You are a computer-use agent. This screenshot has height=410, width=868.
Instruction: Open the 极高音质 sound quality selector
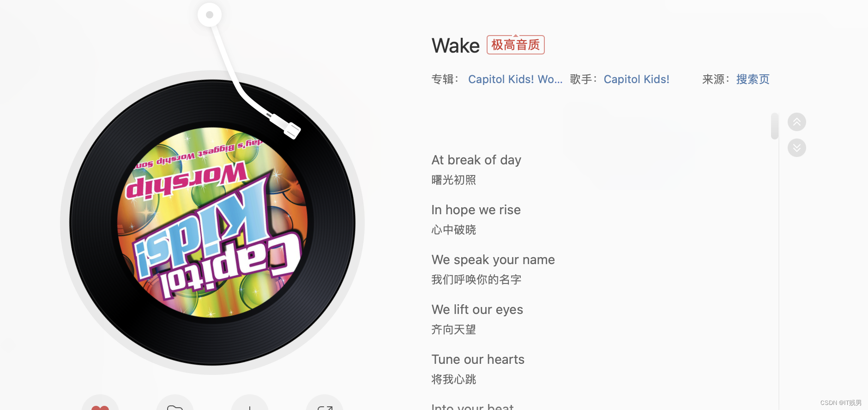point(516,45)
